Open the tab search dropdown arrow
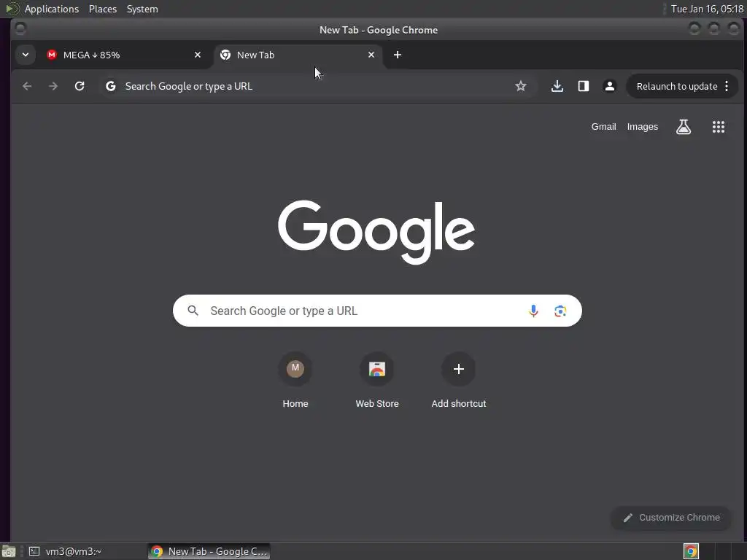The image size is (747, 560). pos(26,55)
